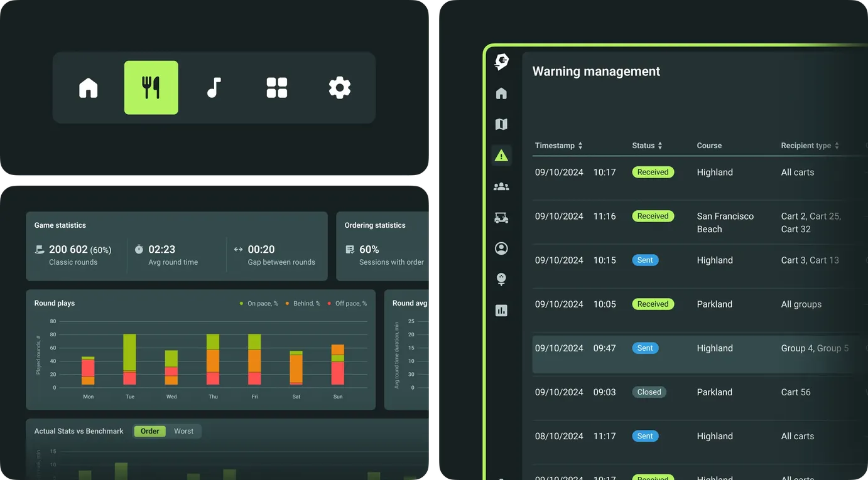This screenshot has width=868, height=480.
Task: Click the home icon in the top-left navigation bar
Action: pos(89,88)
